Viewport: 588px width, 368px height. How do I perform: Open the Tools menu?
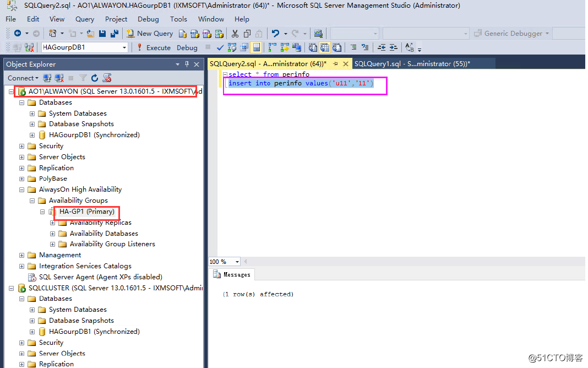point(178,19)
